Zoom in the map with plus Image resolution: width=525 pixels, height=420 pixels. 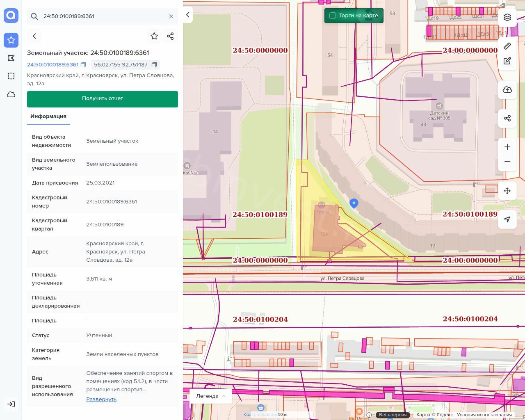coord(507,147)
